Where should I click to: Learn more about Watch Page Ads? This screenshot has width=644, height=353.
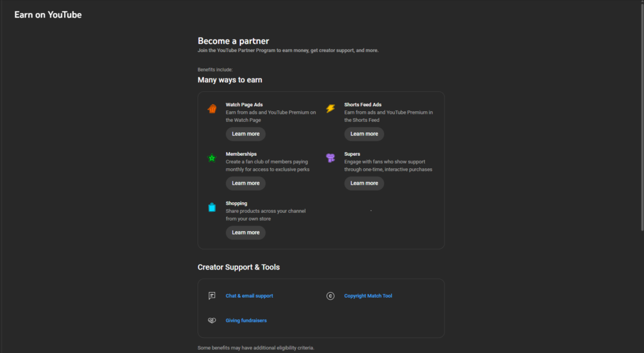coord(246,134)
